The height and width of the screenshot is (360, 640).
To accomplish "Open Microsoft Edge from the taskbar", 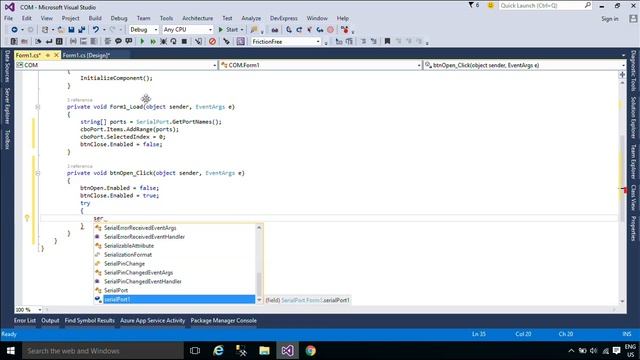I will point(218,351).
